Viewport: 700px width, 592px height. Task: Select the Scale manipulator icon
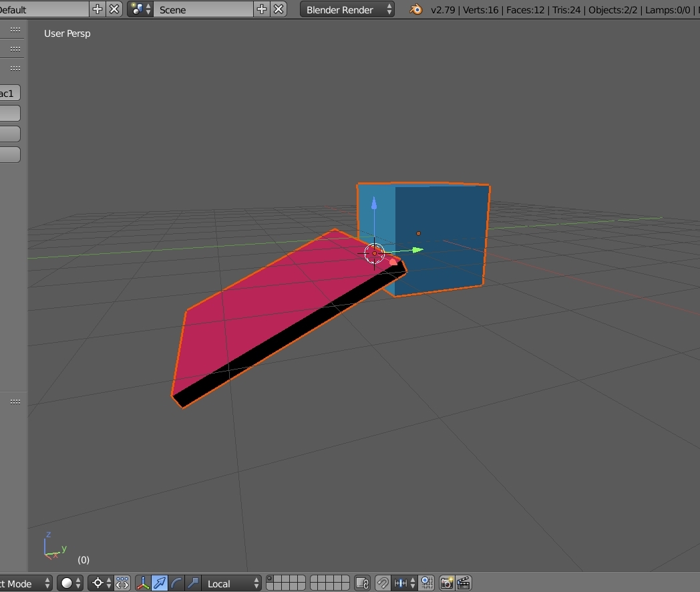[192, 583]
